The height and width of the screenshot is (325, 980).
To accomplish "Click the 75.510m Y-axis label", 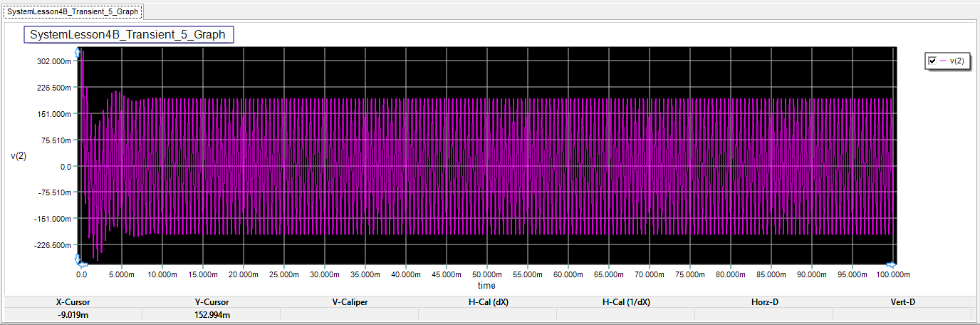I will 56,140.
